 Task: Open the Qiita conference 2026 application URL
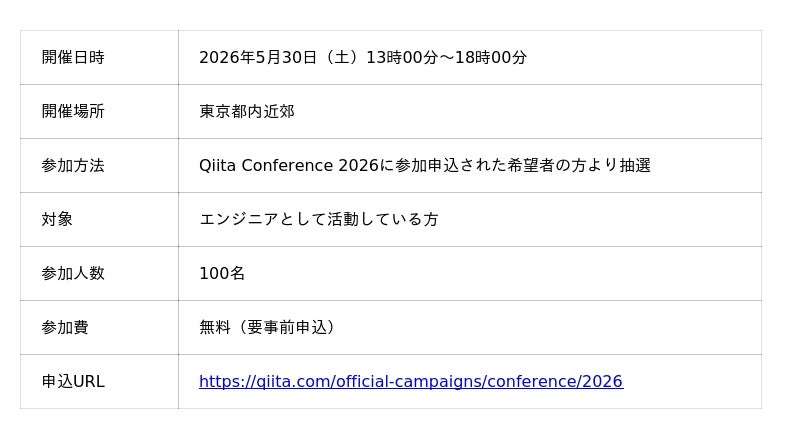tap(410, 381)
